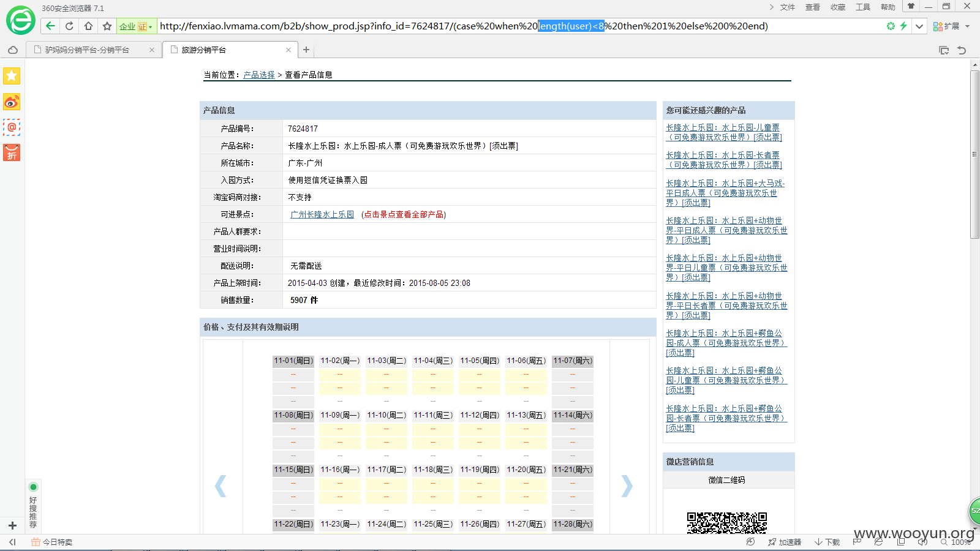Click the 360 browser logo

21,20
